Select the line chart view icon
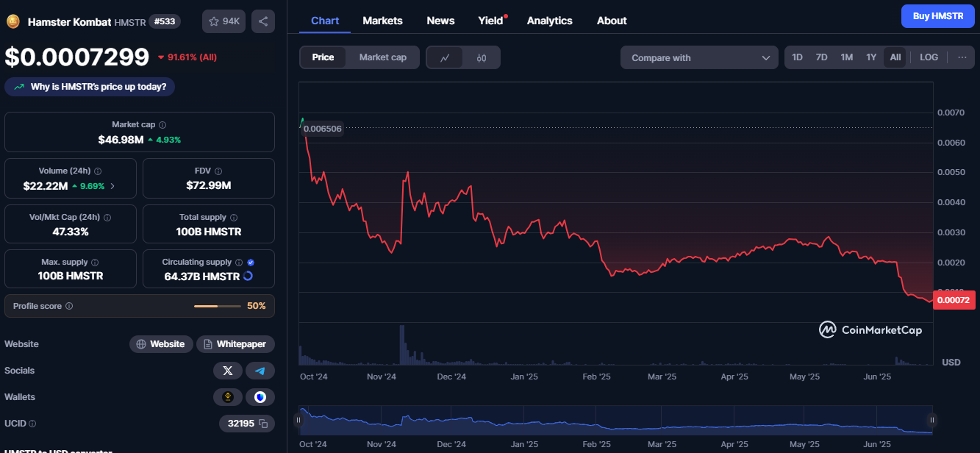This screenshot has width=980, height=453. coord(445,57)
